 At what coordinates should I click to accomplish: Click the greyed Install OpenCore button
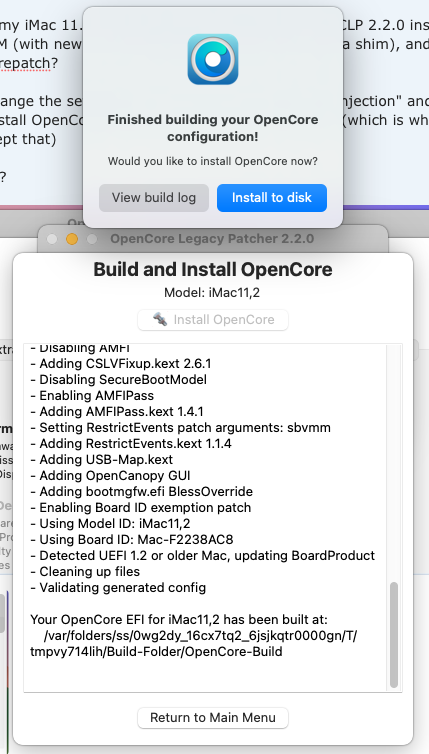pyautogui.click(x=213, y=319)
